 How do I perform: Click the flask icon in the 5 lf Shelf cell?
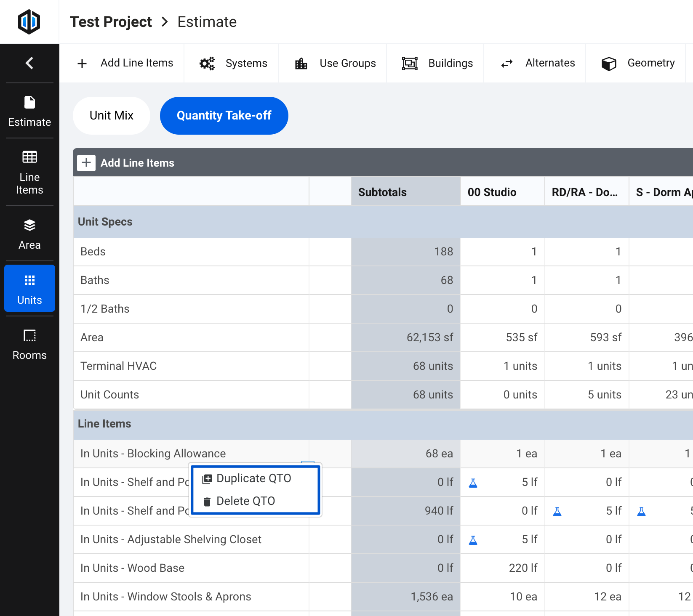click(x=473, y=482)
